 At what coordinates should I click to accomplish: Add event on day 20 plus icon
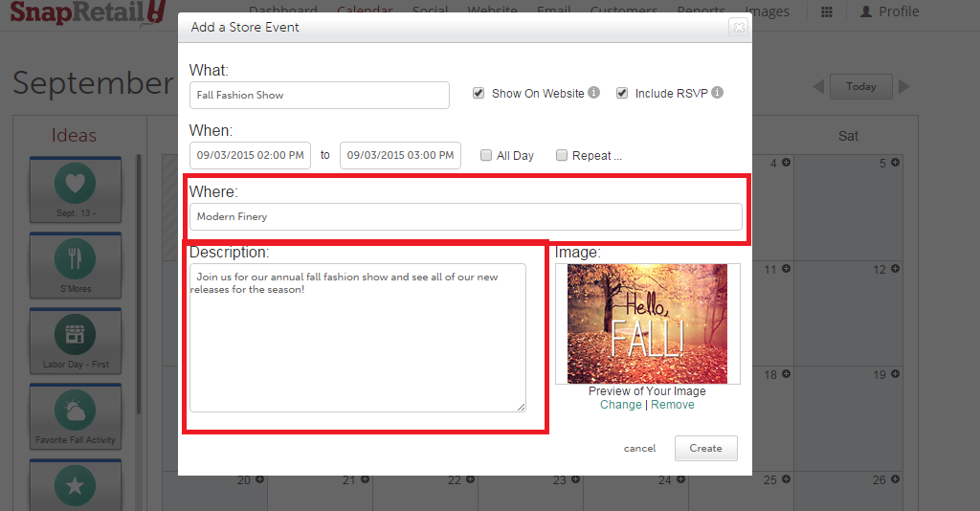[259, 479]
